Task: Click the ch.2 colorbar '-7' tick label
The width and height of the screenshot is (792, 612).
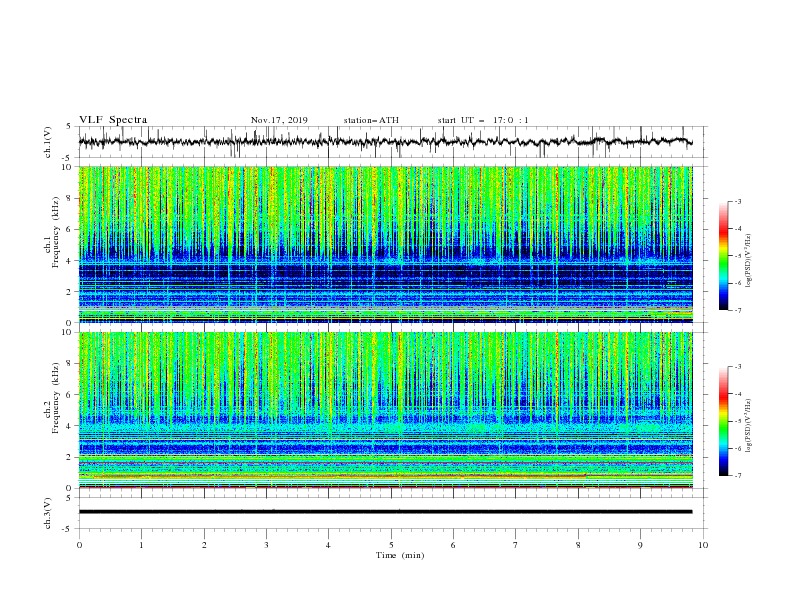Action: coord(737,475)
